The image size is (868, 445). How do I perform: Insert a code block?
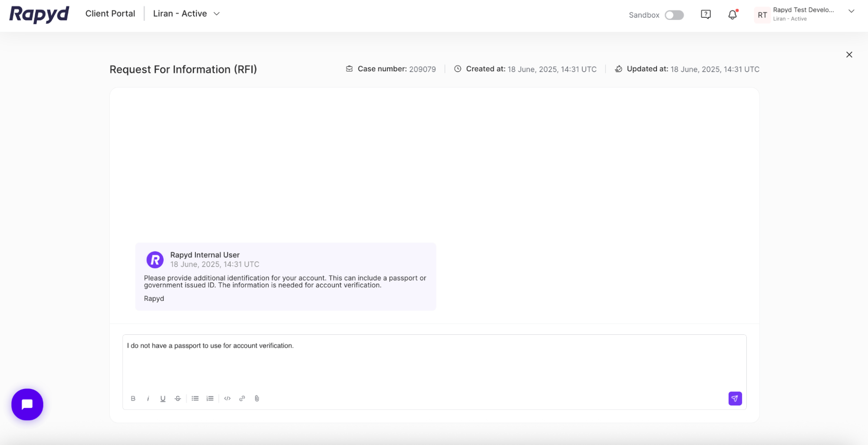pyautogui.click(x=227, y=398)
